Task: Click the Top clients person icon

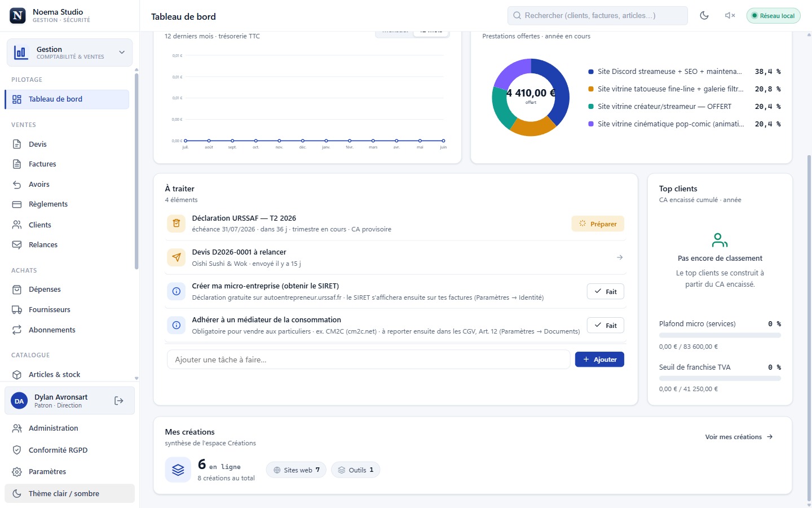Action: [720, 240]
